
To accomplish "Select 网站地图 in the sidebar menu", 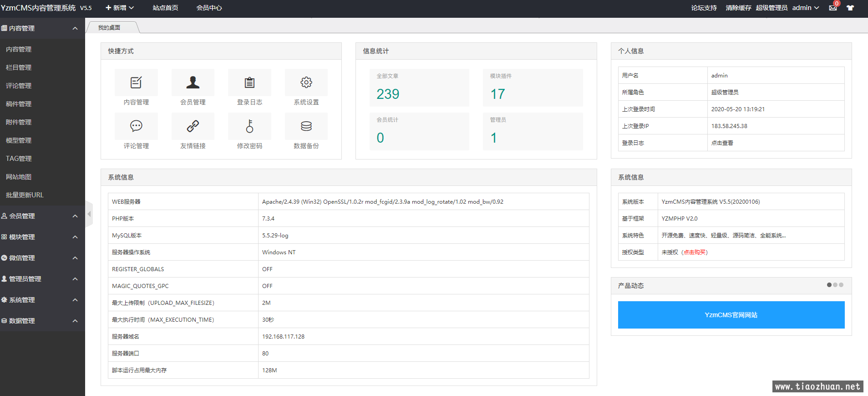I will coord(19,177).
